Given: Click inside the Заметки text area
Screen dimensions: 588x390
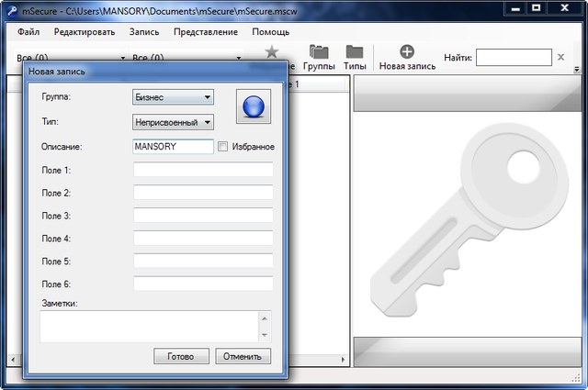Looking at the screenshot, I should [149, 327].
